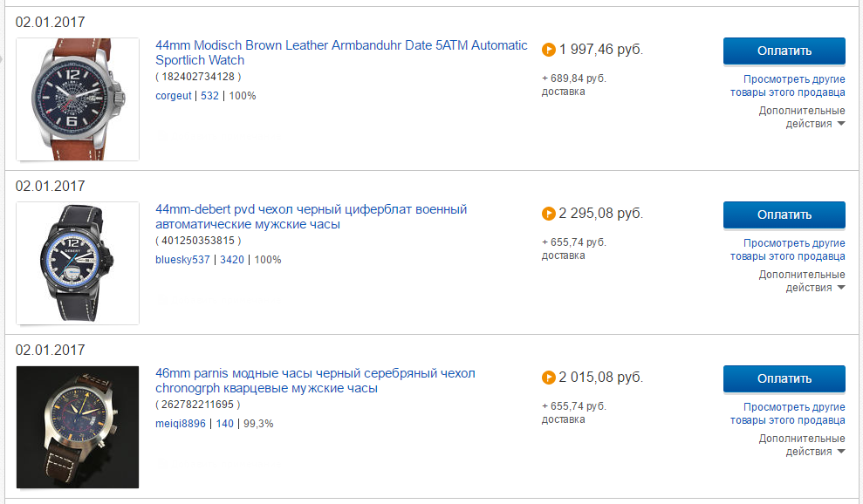View other items from seller corgeut

(787, 85)
